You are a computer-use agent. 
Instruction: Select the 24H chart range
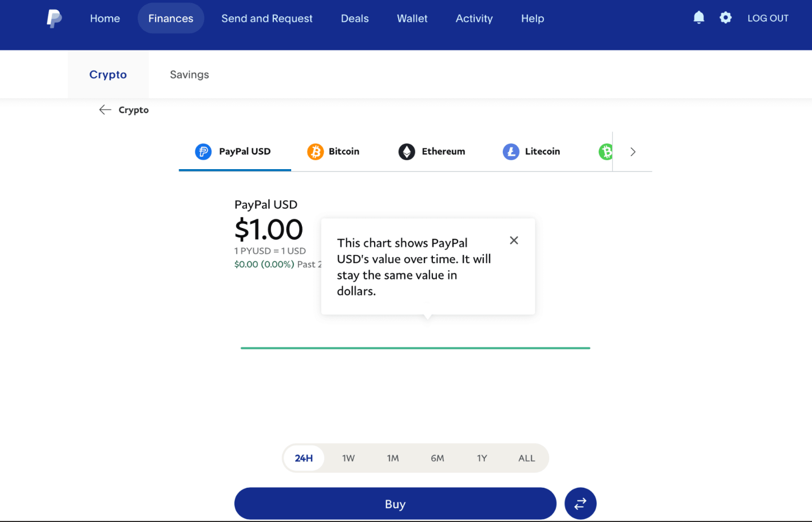304,458
